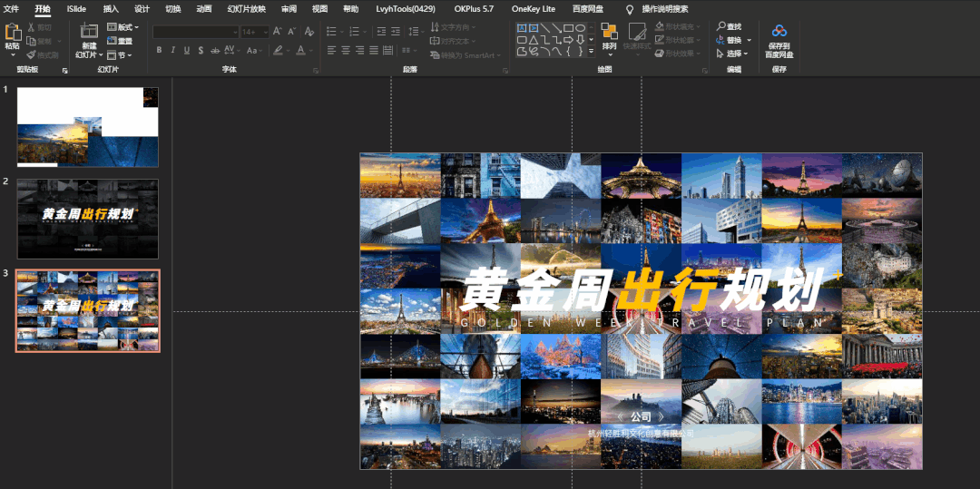Switch to the Slide Show (幻灯片放映) tab
The height and width of the screenshot is (489, 980).
click(x=246, y=9)
